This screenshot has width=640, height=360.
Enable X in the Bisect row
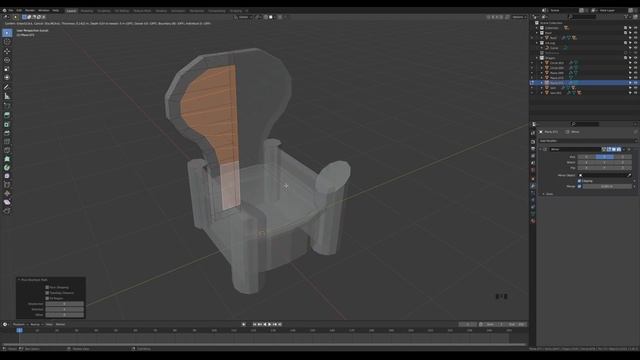click(587, 162)
